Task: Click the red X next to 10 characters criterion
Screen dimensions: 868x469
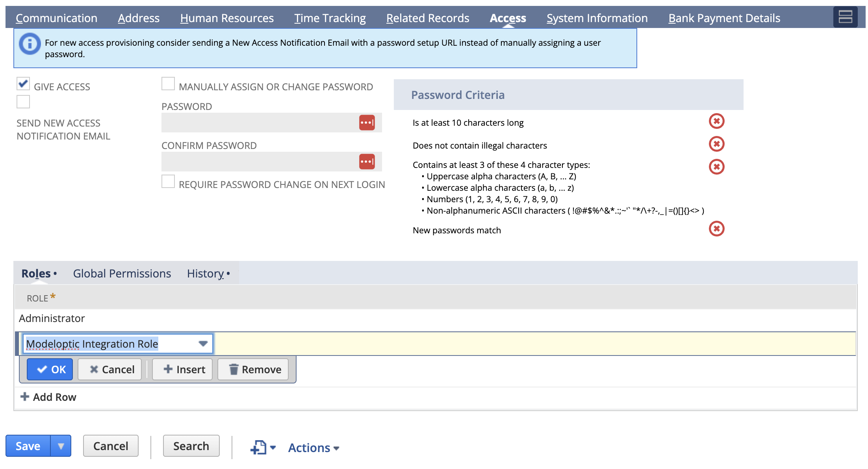Action: [x=716, y=121]
